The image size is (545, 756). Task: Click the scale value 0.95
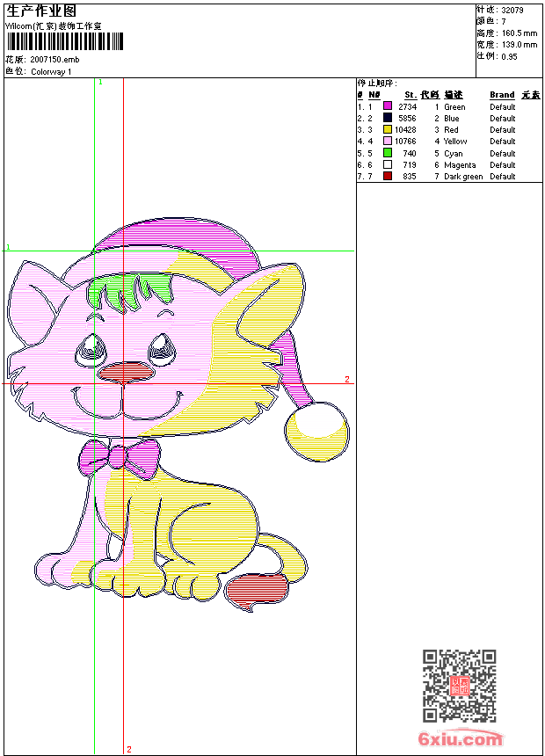point(509,56)
